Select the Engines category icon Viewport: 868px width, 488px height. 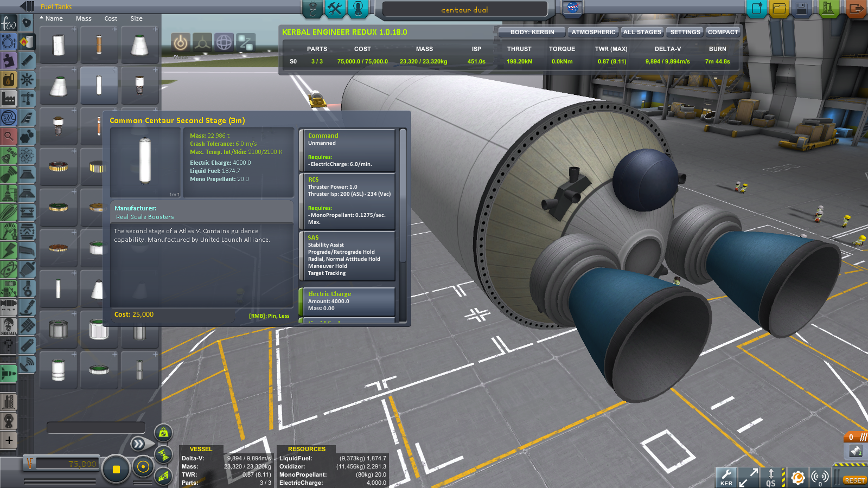pos(27,61)
